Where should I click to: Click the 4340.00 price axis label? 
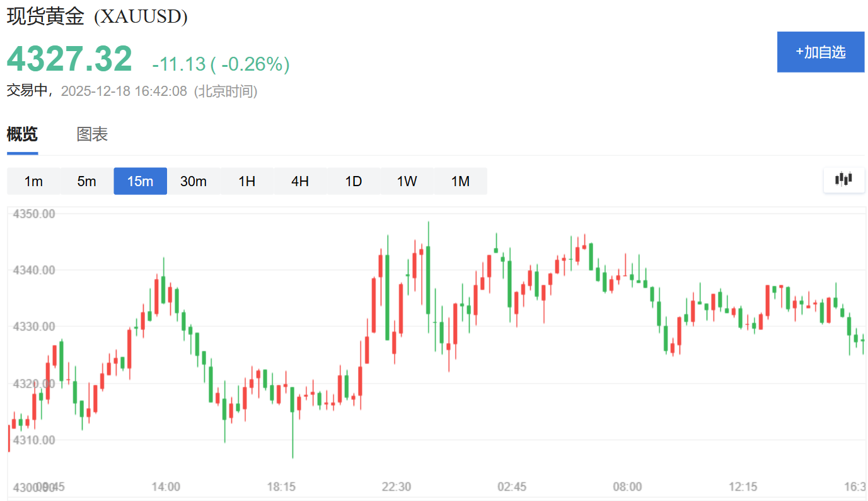34,270
